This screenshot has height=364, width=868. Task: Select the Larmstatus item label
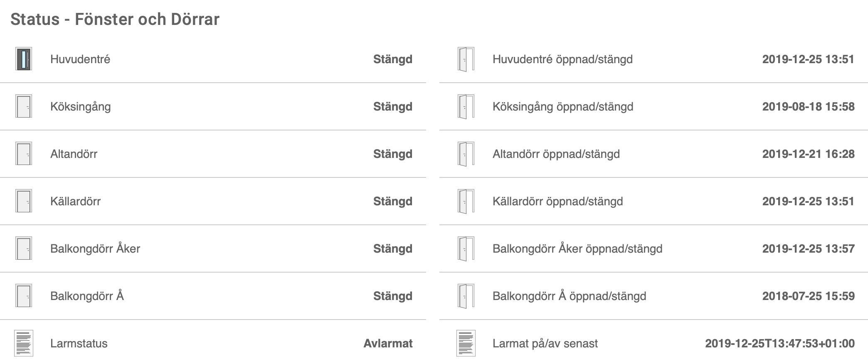point(79,344)
